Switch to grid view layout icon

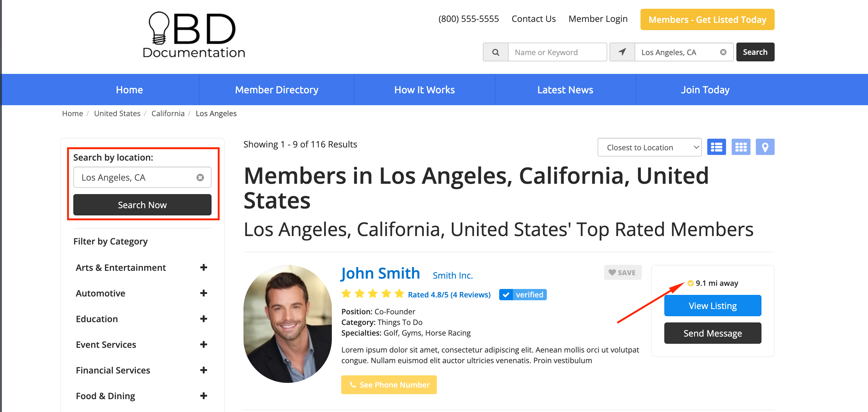point(741,147)
